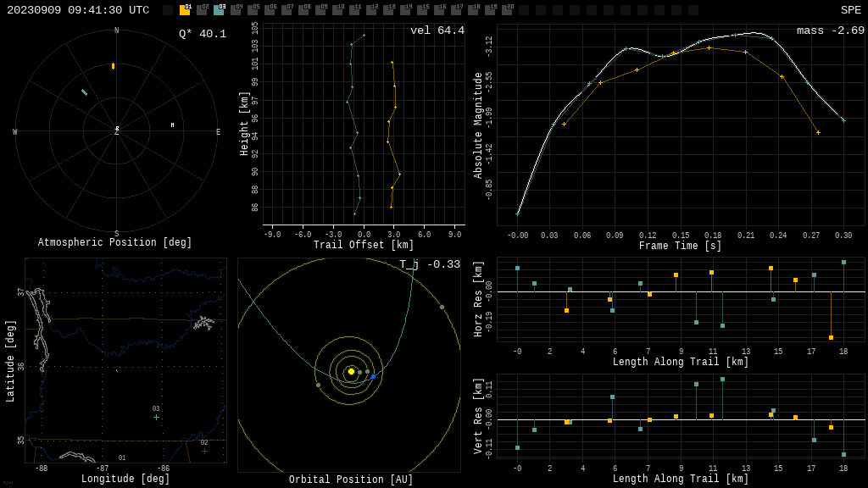
Task: Click the vel 64.4 readout
Action: pyautogui.click(x=437, y=30)
